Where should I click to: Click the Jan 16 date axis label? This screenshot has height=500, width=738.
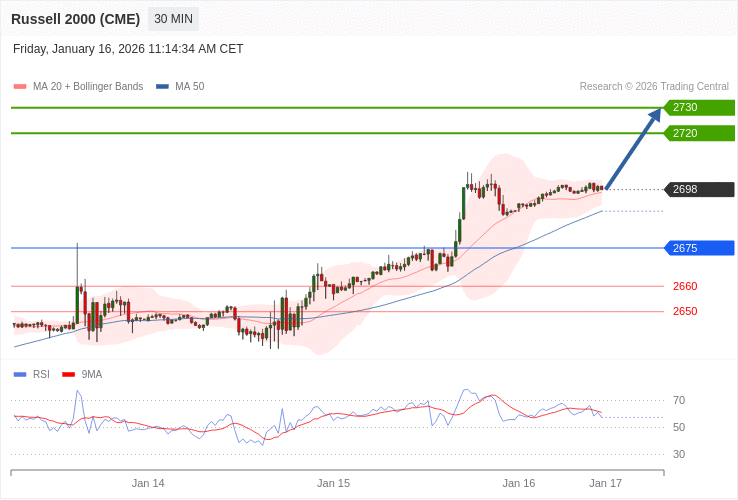click(518, 483)
